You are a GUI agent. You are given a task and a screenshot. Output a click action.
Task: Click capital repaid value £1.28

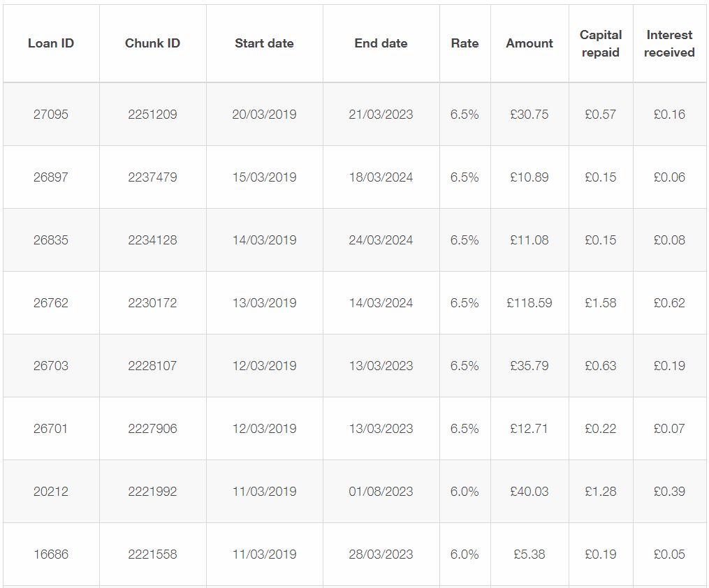(601, 492)
